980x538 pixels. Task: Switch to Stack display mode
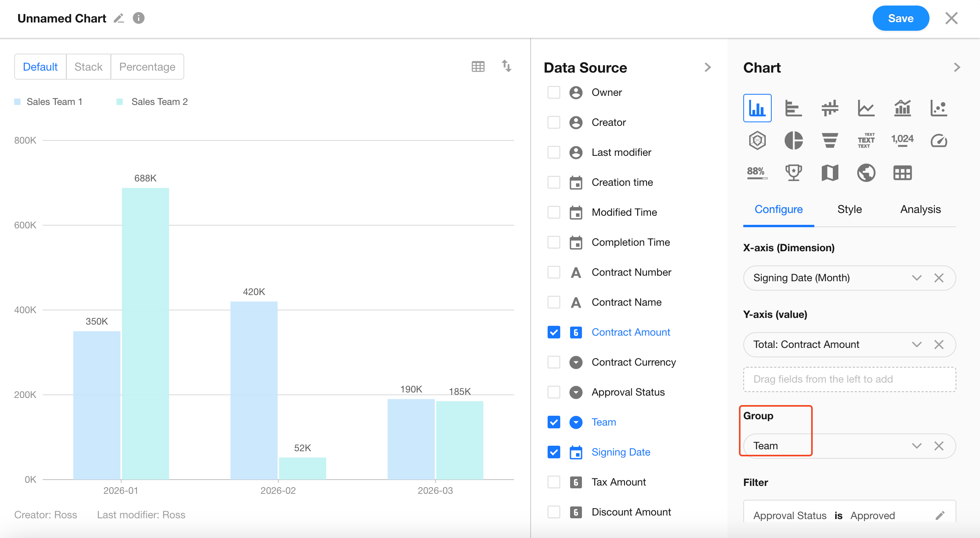tap(88, 67)
